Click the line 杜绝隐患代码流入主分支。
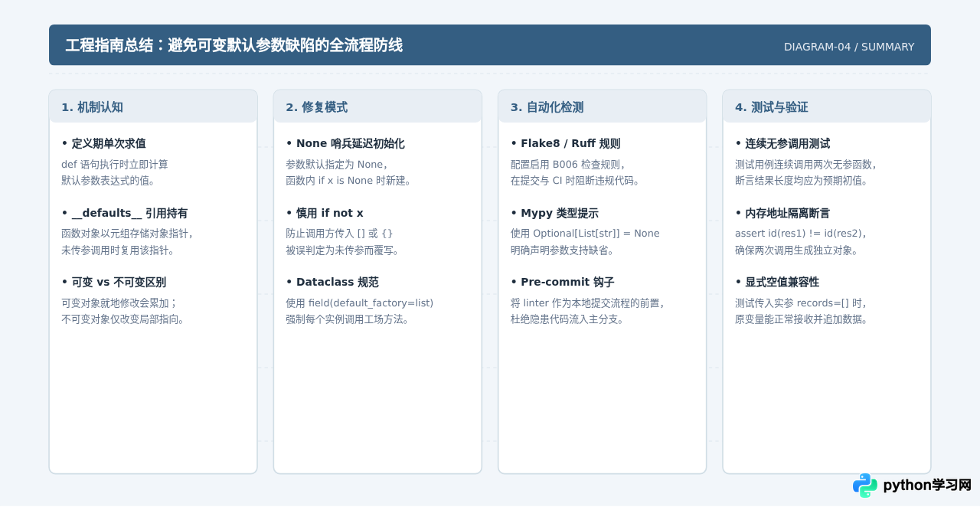The image size is (980, 507). pos(567,319)
